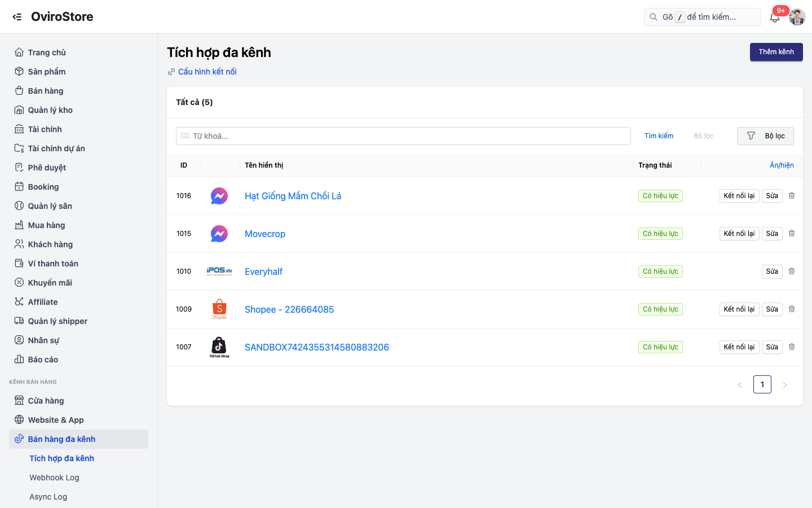
Task: Focus the Từ khoá keyword search field
Action: [x=403, y=136]
